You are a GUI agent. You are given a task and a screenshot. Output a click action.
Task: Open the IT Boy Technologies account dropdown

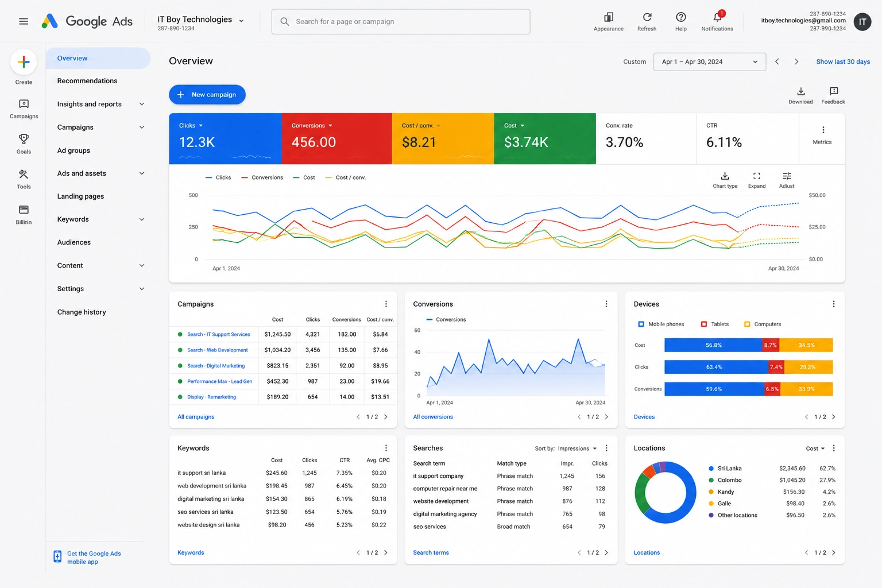[x=201, y=22]
